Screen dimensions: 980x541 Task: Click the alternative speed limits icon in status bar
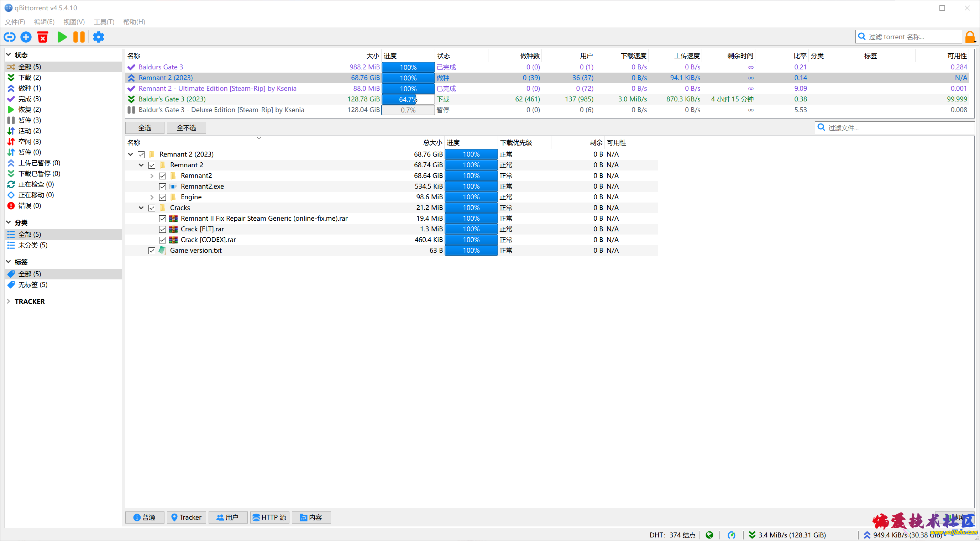click(731, 535)
